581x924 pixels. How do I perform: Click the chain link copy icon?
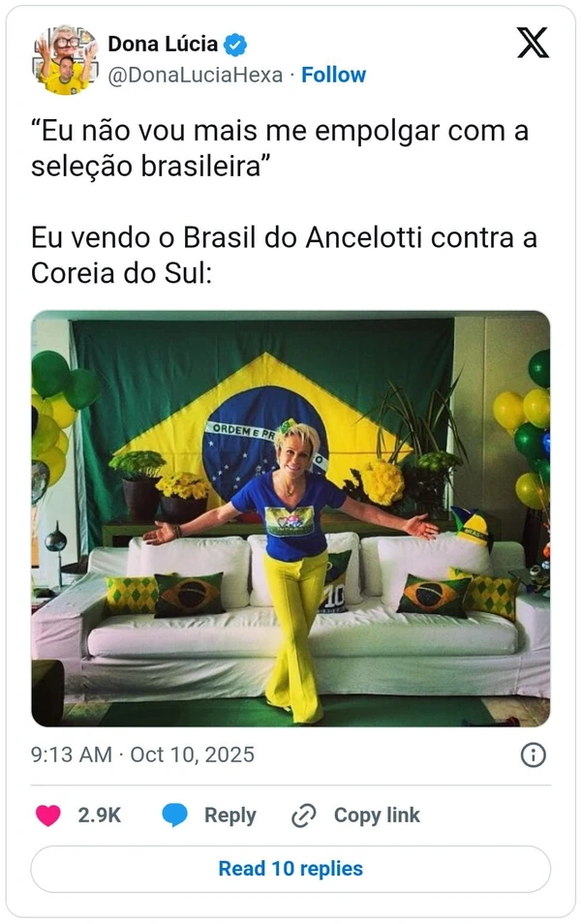[x=304, y=816]
